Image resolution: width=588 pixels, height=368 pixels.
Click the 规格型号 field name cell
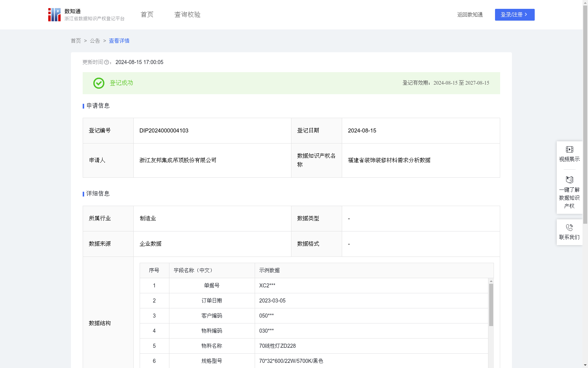click(x=212, y=361)
